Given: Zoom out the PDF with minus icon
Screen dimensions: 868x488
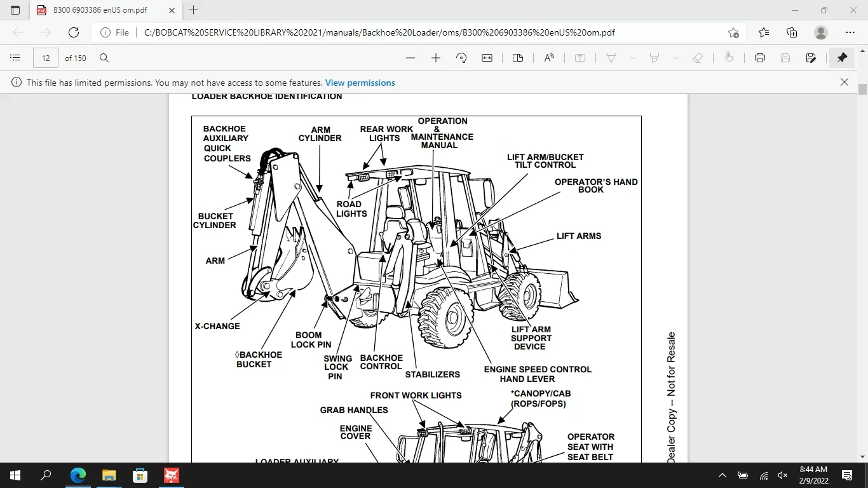Looking at the screenshot, I should (x=410, y=58).
